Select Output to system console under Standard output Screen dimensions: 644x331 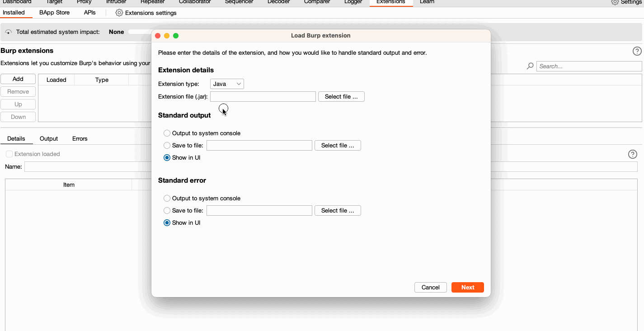(x=167, y=133)
